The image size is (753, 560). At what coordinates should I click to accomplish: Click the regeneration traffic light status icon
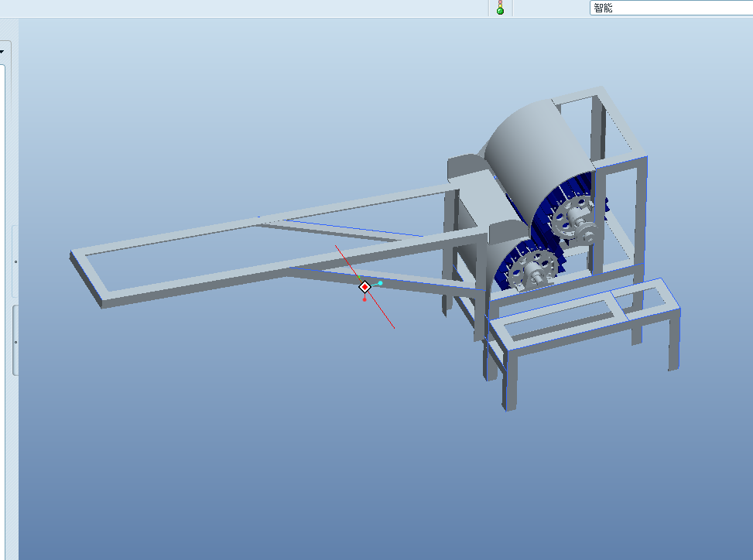pos(500,8)
